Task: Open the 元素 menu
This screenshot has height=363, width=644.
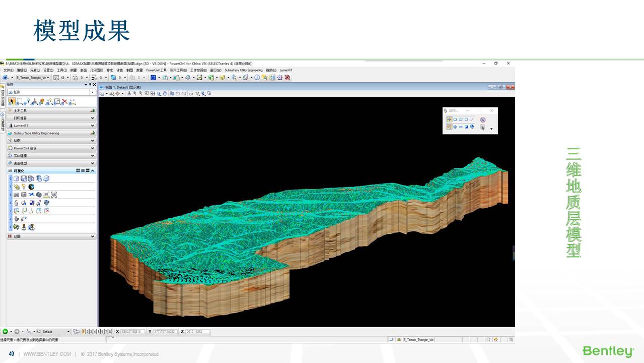Action: pos(35,70)
